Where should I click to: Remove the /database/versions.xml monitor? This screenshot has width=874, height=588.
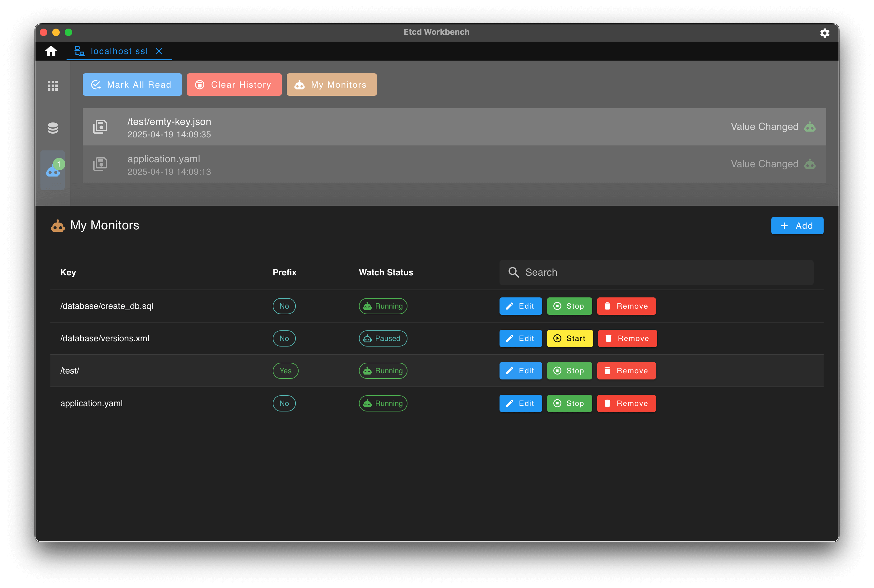(x=627, y=338)
